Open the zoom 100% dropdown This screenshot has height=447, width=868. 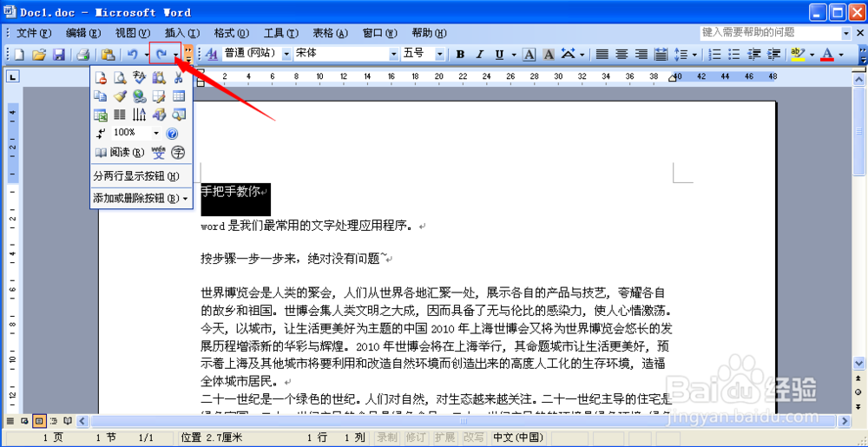(x=155, y=134)
